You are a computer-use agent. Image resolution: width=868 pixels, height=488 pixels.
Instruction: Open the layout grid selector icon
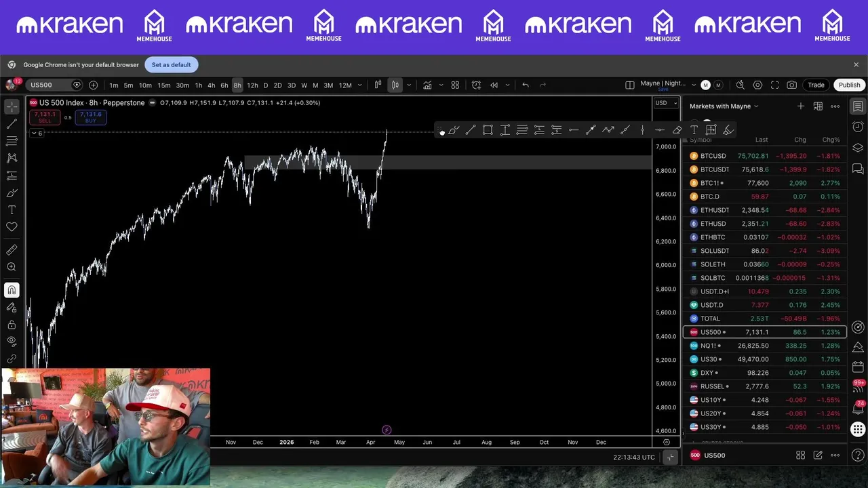455,85
